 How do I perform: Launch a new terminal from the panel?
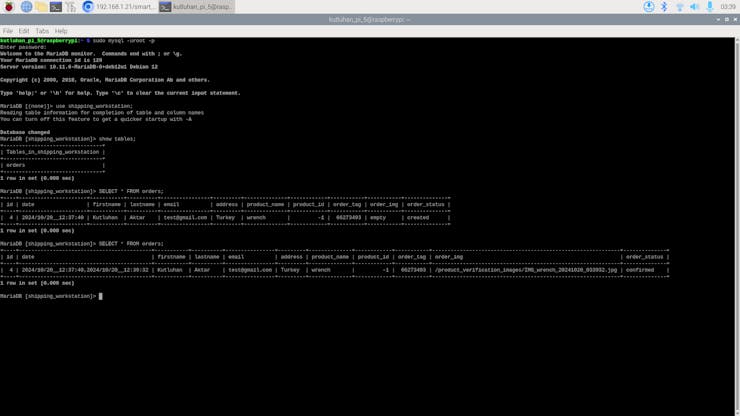(x=56, y=7)
